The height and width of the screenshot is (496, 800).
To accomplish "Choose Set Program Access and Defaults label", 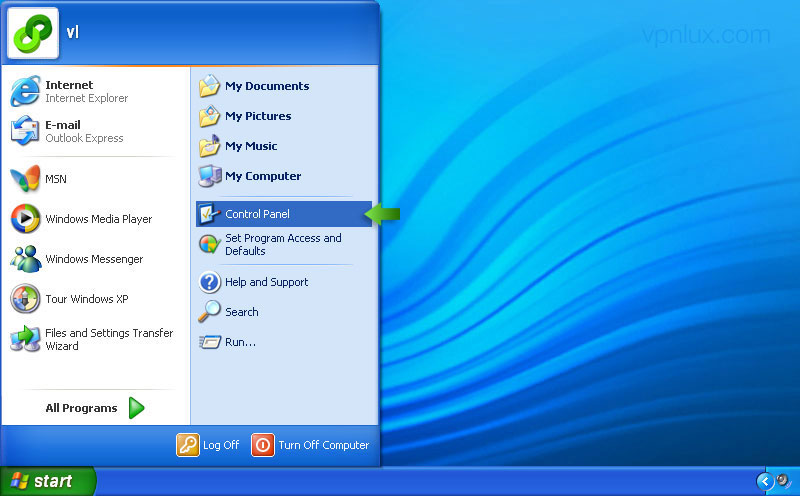I will pyautogui.click(x=283, y=244).
